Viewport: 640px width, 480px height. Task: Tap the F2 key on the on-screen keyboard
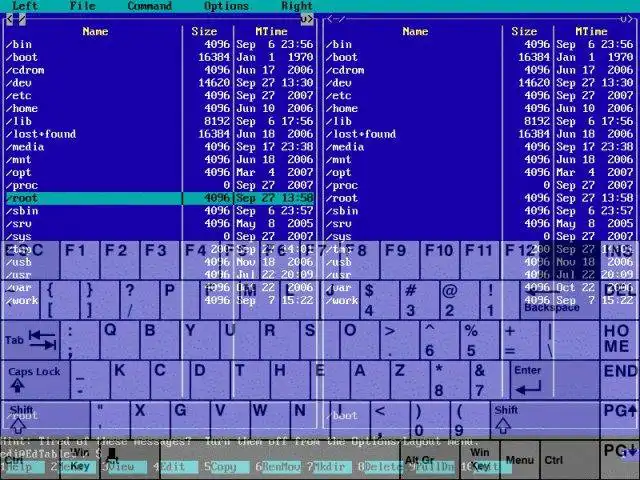coord(120,260)
